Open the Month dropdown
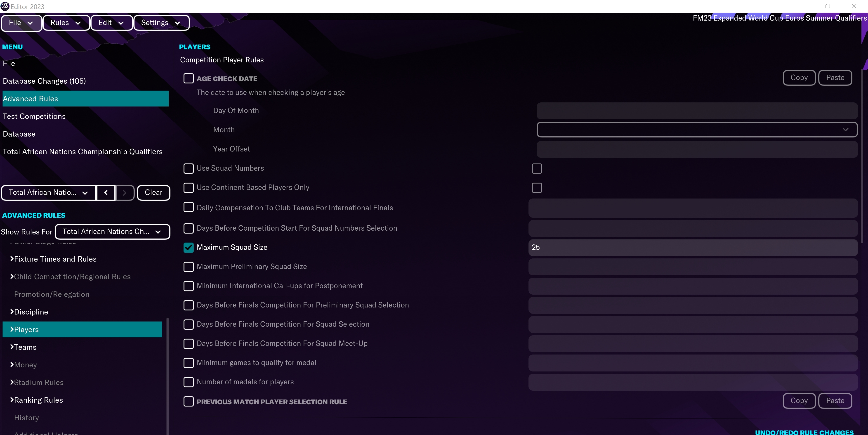The image size is (868, 435). 696,129
